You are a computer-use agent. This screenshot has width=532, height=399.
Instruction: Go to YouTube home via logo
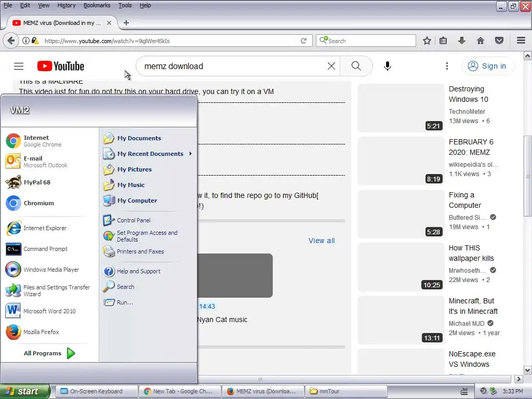coord(61,66)
